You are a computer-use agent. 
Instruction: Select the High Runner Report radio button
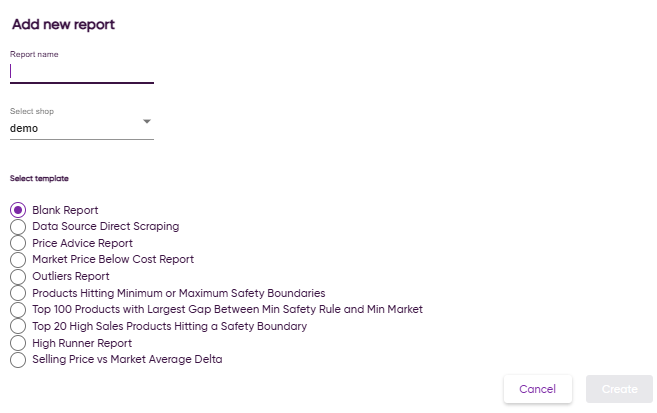point(18,343)
